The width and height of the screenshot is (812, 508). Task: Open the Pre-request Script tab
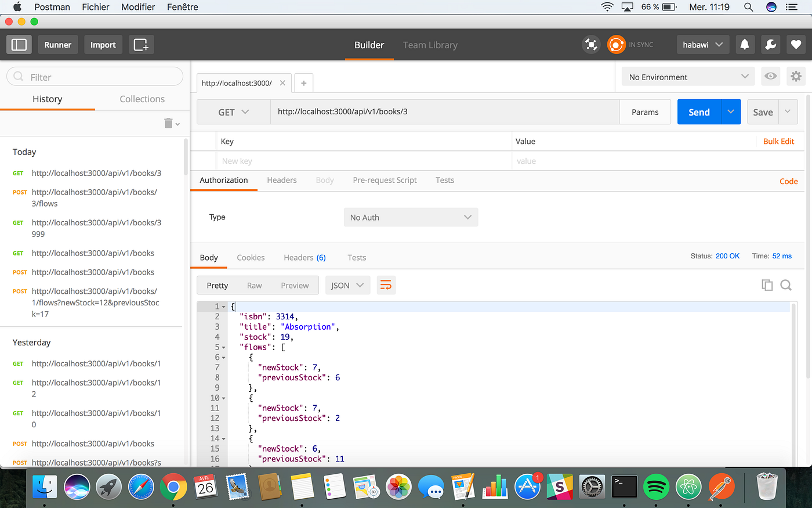(385, 180)
